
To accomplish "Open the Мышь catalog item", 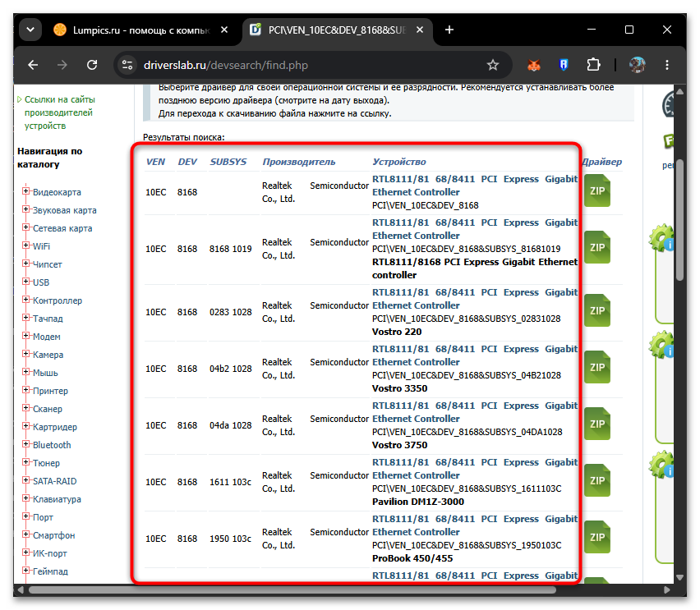I will (45, 373).
